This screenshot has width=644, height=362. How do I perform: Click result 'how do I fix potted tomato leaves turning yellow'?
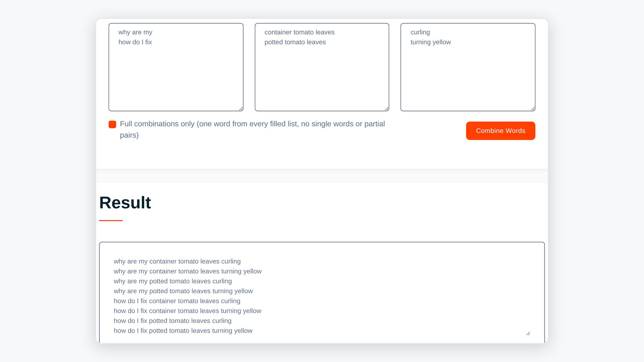(x=183, y=331)
